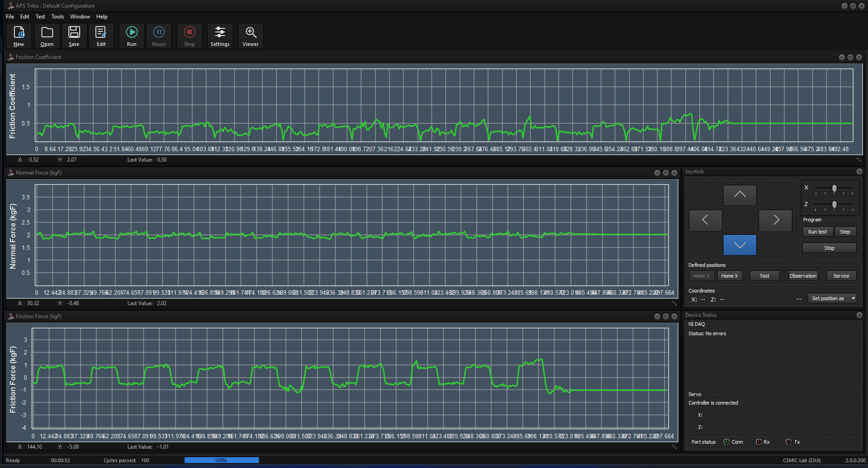Open the Tools menu

click(x=57, y=17)
